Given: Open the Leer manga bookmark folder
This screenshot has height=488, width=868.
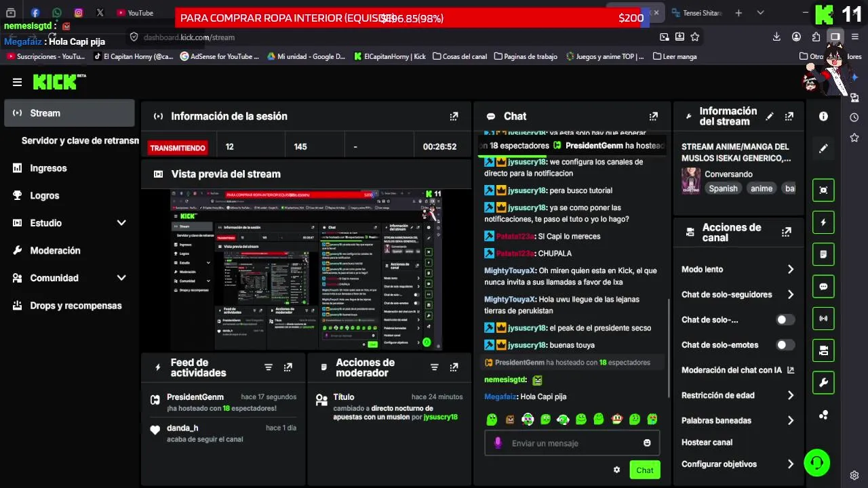Looking at the screenshot, I should (675, 57).
